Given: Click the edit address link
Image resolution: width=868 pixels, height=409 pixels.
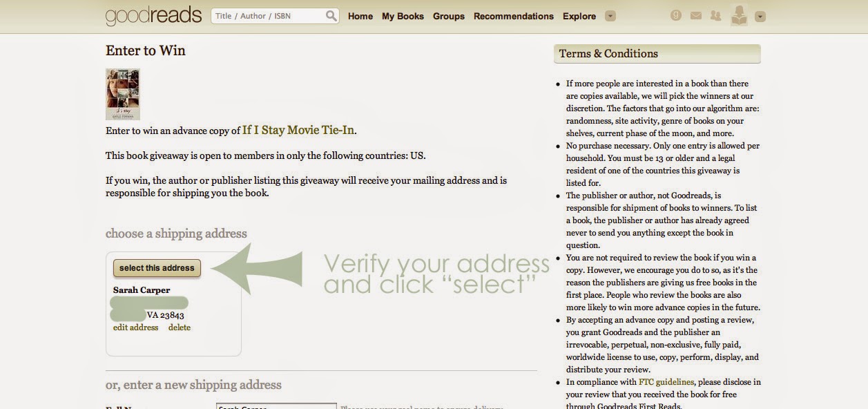Looking at the screenshot, I should pos(136,327).
